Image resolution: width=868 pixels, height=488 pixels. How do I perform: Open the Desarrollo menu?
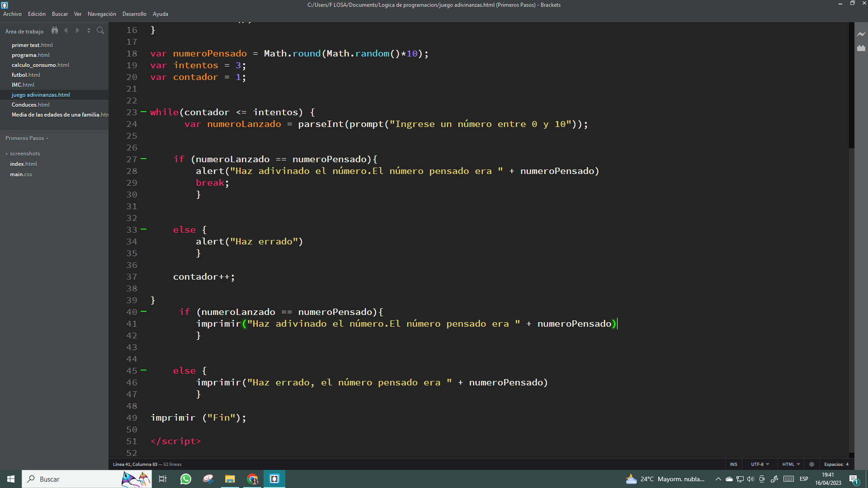(x=134, y=14)
